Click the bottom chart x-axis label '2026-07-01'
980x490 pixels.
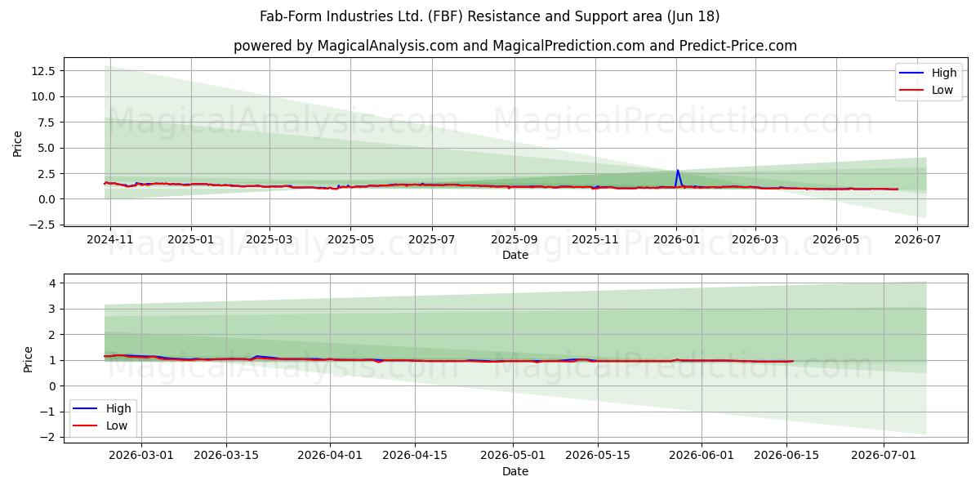coord(883,456)
